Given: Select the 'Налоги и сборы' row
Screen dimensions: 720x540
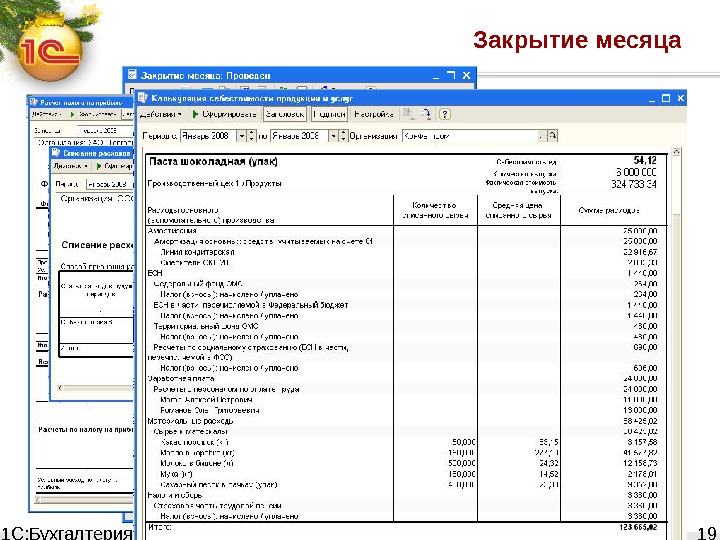Looking at the screenshot, I should click(406, 495).
